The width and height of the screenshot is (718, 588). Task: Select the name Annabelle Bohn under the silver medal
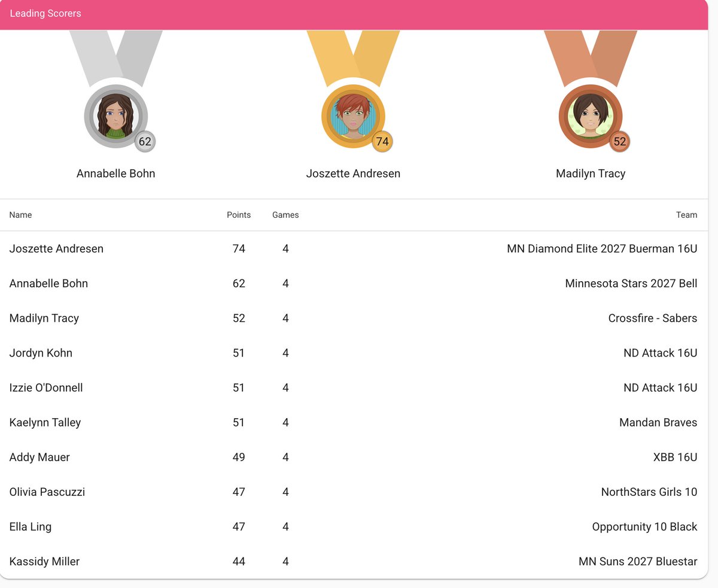(115, 173)
